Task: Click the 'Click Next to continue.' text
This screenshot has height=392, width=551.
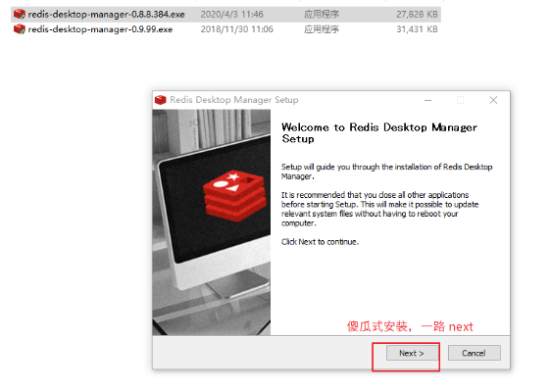Action: pos(321,242)
